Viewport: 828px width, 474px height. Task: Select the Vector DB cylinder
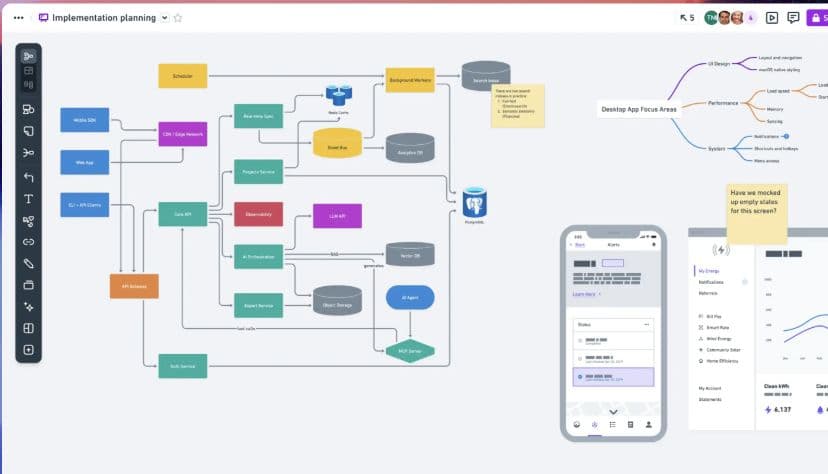[x=410, y=254]
